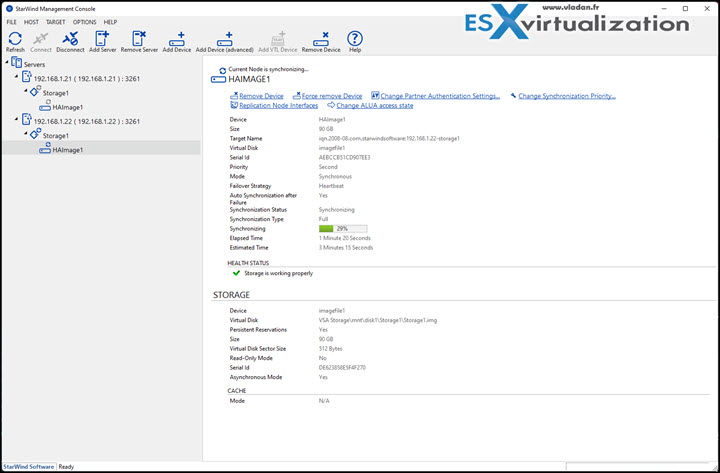Select highlighted HAImage1 label under 192.168.1.22
The height and width of the screenshot is (473, 720).
(68, 150)
